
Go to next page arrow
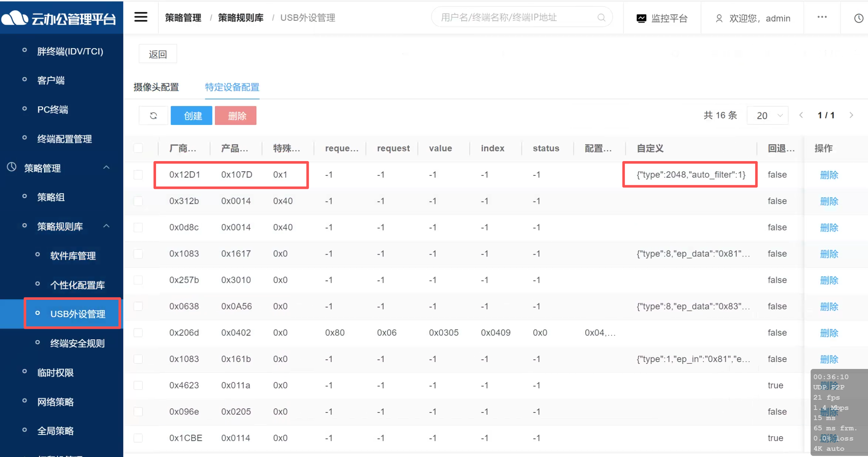[x=851, y=115]
